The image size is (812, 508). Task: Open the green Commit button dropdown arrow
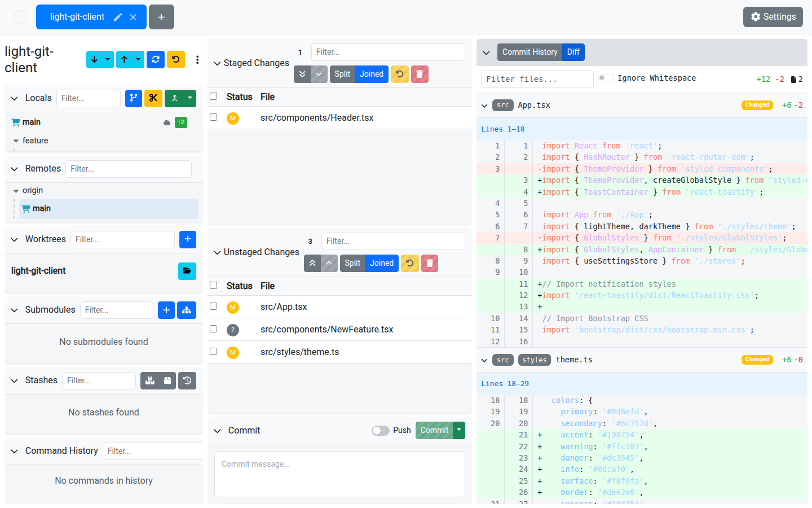tap(460, 430)
